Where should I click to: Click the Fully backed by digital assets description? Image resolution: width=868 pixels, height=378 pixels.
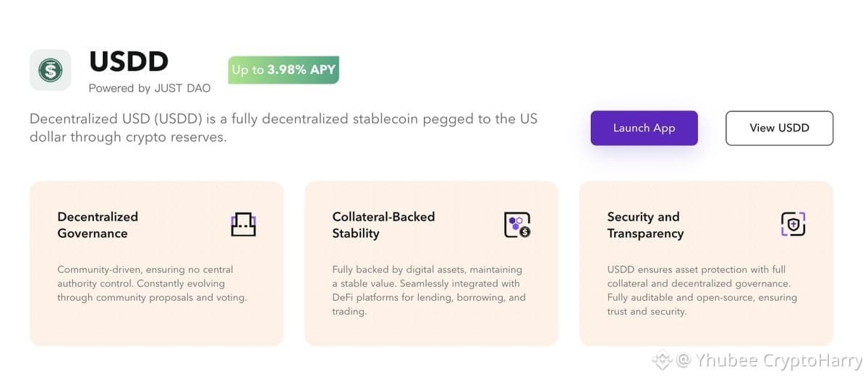429,291
